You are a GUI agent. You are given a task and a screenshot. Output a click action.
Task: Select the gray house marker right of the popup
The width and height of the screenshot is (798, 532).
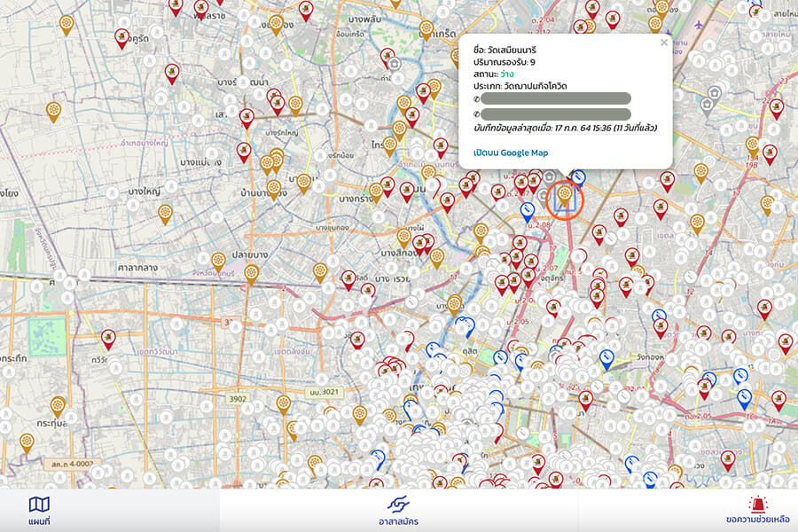[x=707, y=105]
